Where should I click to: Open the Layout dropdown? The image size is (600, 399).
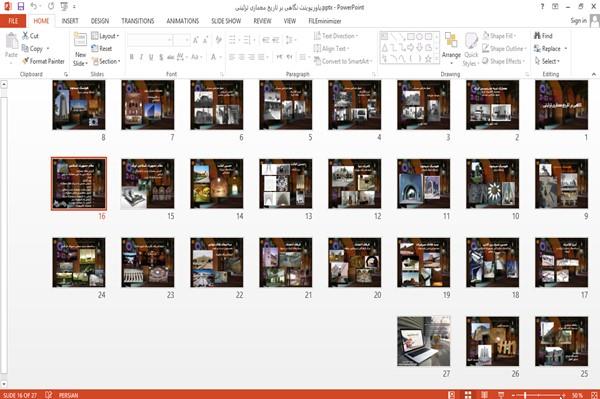[105, 36]
